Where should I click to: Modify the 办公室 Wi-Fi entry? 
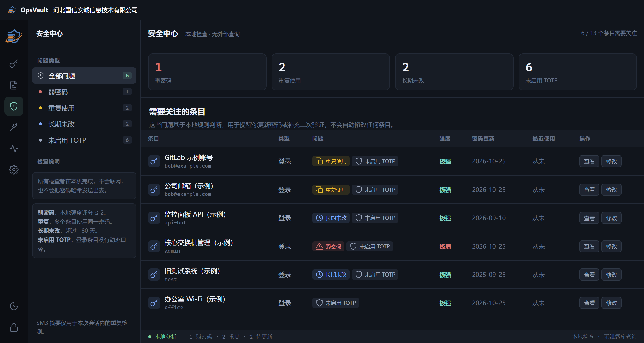pyautogui.click(x=612, y=303)
